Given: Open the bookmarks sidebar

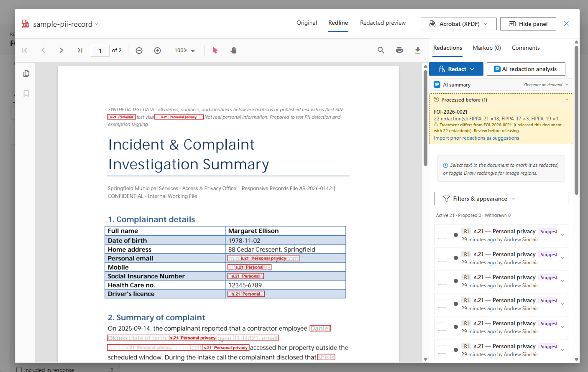Looking at the screenshot, I should tap(26, 94).
